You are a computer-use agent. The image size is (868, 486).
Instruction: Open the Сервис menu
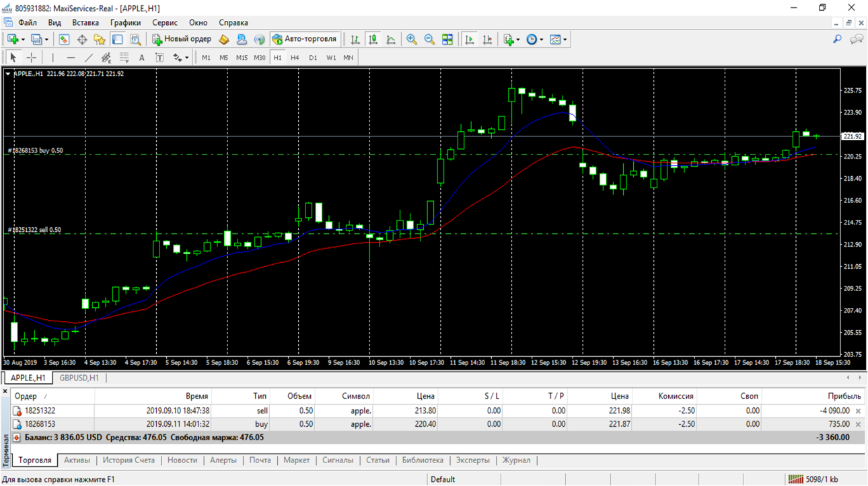pyautogui.click(x=165, y=23)
